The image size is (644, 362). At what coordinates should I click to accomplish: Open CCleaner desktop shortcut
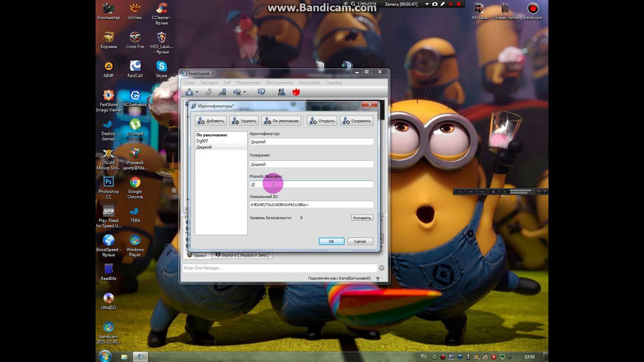pyautogui.click(x=162, y=14)
